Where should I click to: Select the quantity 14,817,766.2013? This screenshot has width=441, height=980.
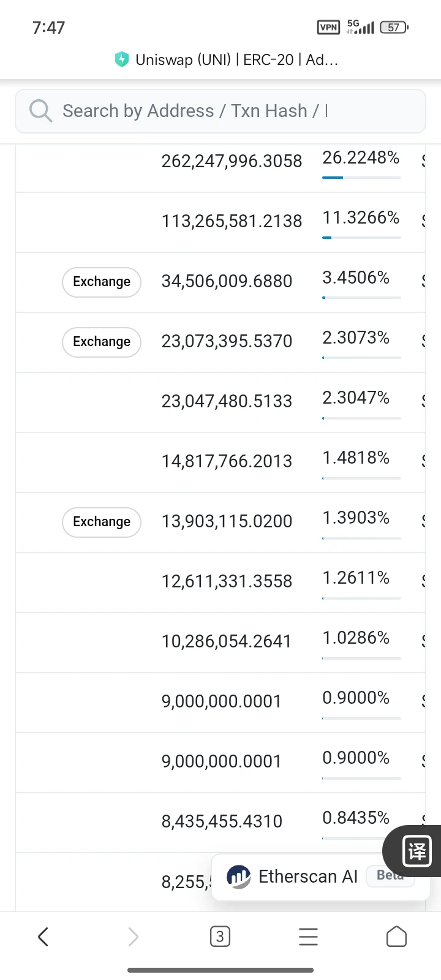(227, 461)
